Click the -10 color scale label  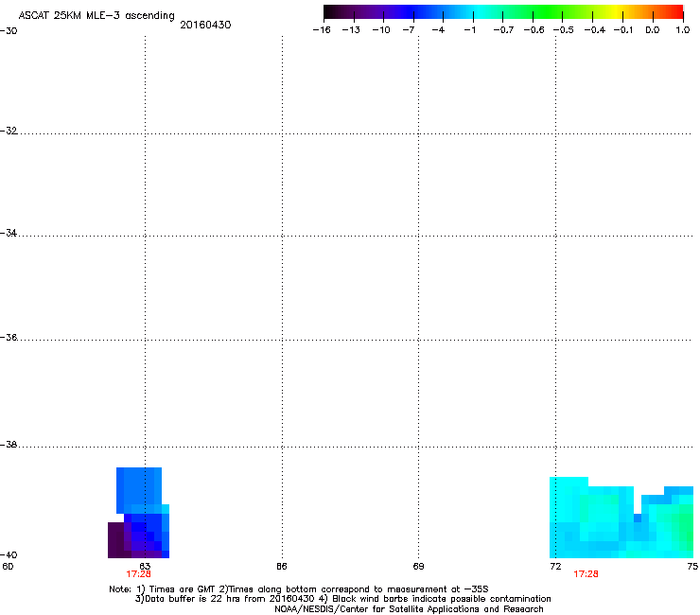coord(381,30)
